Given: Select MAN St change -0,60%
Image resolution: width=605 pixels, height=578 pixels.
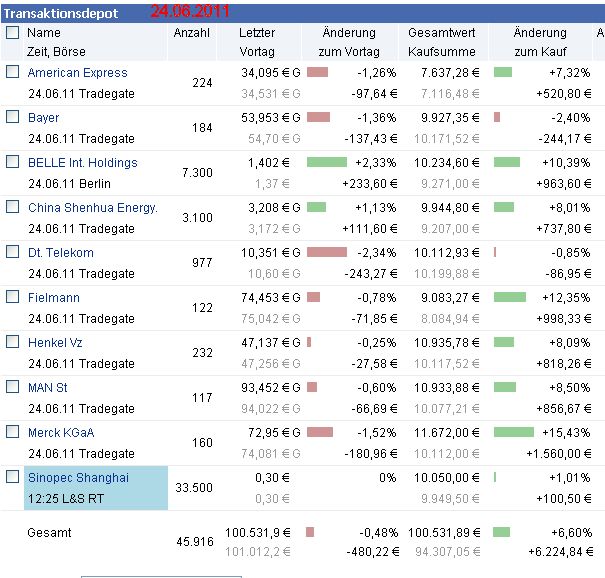Looking at the screenshot, I should click(377, 388).
